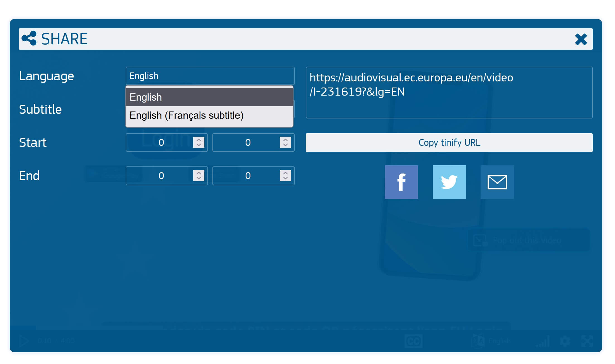Image resolution: width=615 pixels, height=364 pixels.
Task: Open the Language dropdown field
Action: 210,76
